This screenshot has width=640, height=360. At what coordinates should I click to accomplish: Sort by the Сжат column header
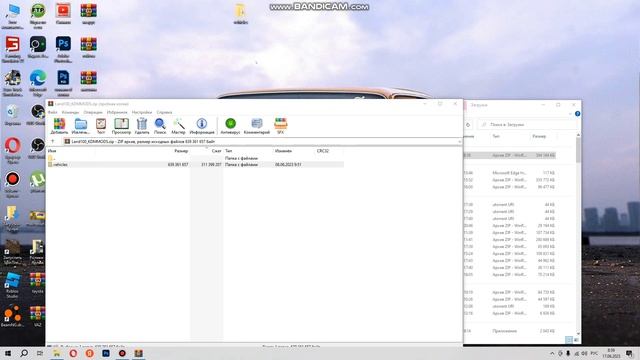pos(216,151)
